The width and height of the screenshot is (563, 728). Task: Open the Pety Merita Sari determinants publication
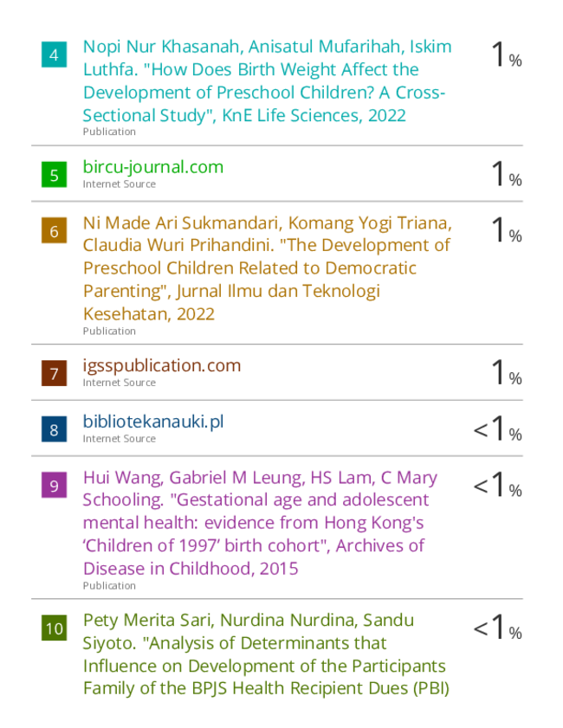[x=266, y=654]
